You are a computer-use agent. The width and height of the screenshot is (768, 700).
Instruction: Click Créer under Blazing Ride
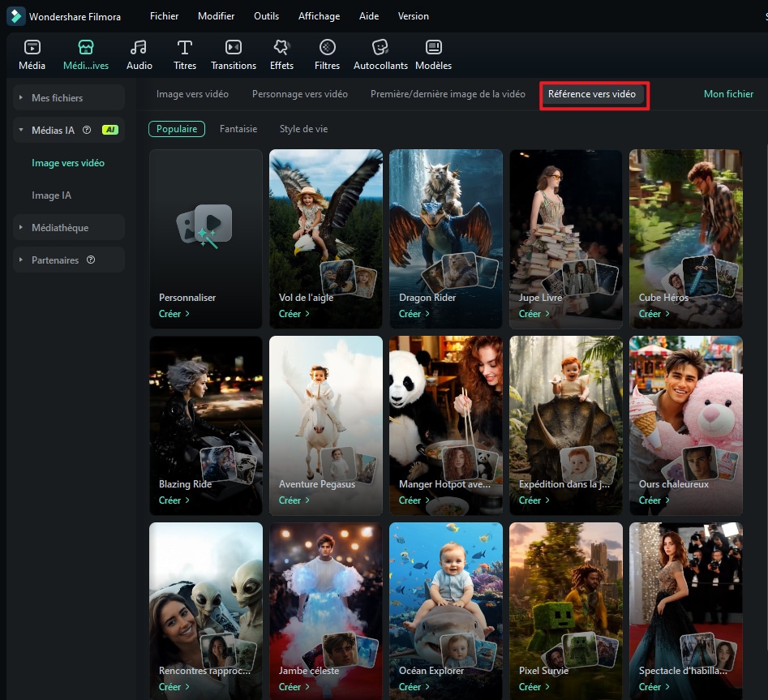(174, 500)
